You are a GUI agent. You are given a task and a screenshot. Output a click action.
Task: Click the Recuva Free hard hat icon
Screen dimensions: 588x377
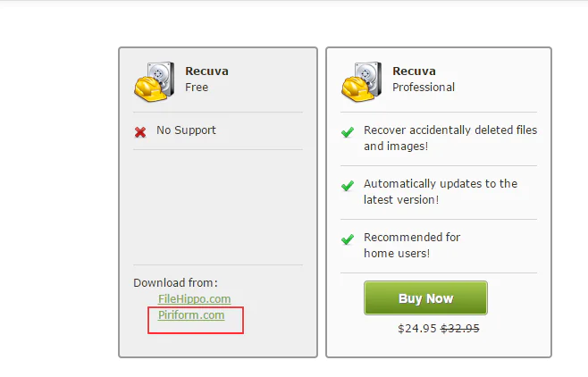tap(153, 80)
